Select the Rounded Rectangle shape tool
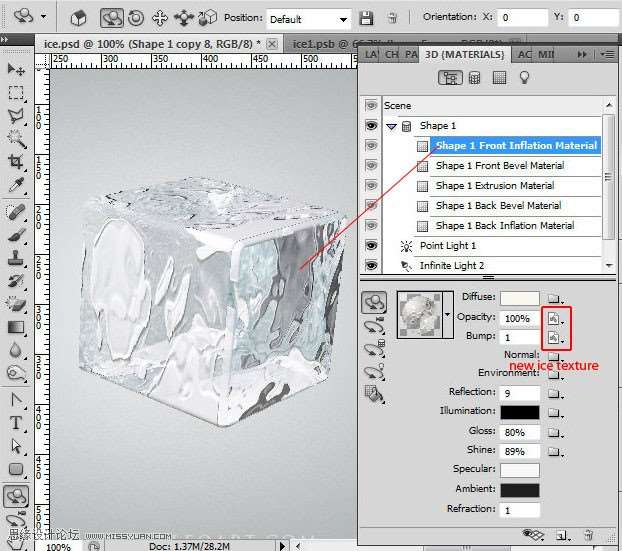Screen dimensions: 622x551 click(x=16, y=469)
